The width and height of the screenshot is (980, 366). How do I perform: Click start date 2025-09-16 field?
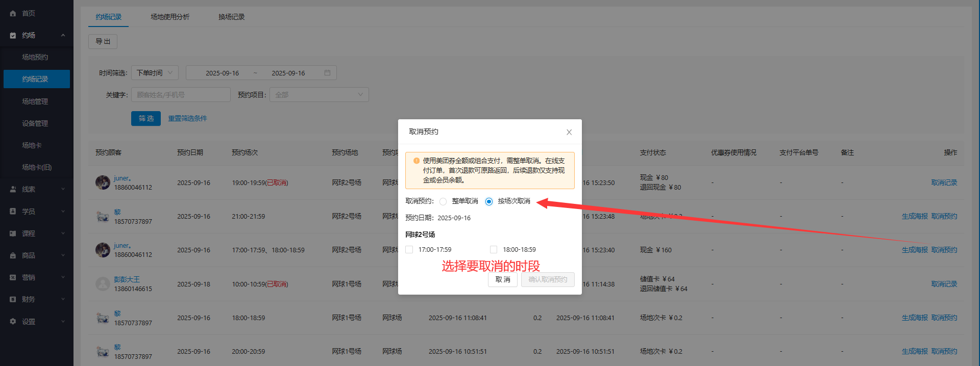222,73
